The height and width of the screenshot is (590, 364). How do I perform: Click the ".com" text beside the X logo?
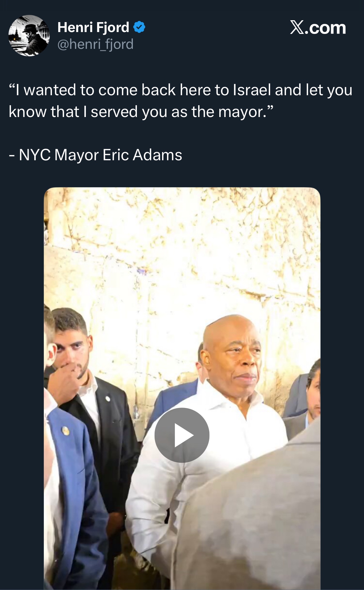325,28
